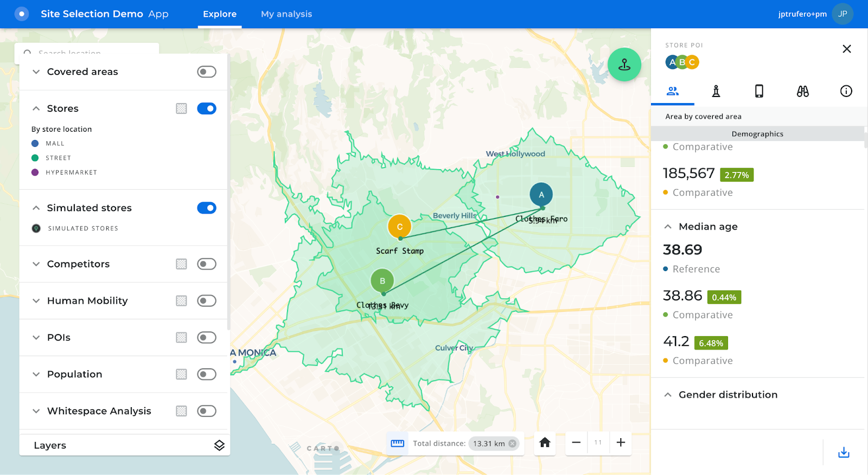This screenshot has width=868, height=475.
Task: Click the home button to reset map view
Action: pyautogui.click(x=545, y=442)
